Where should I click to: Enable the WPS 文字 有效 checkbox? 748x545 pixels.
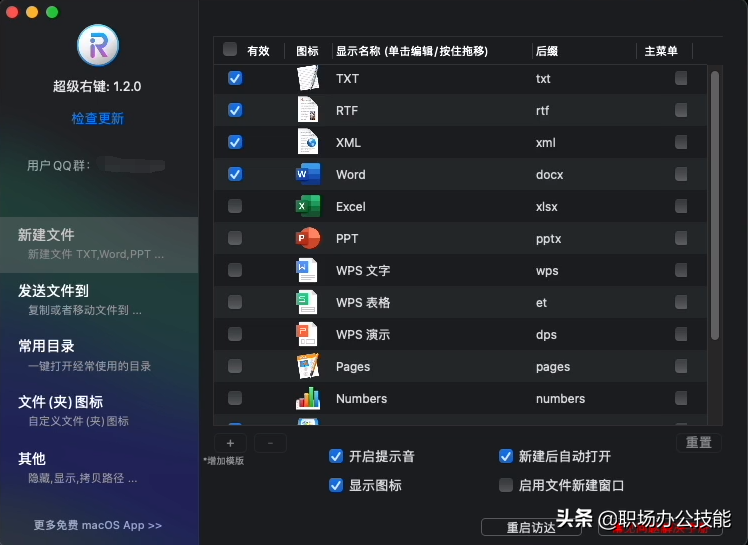click(235, 270)
